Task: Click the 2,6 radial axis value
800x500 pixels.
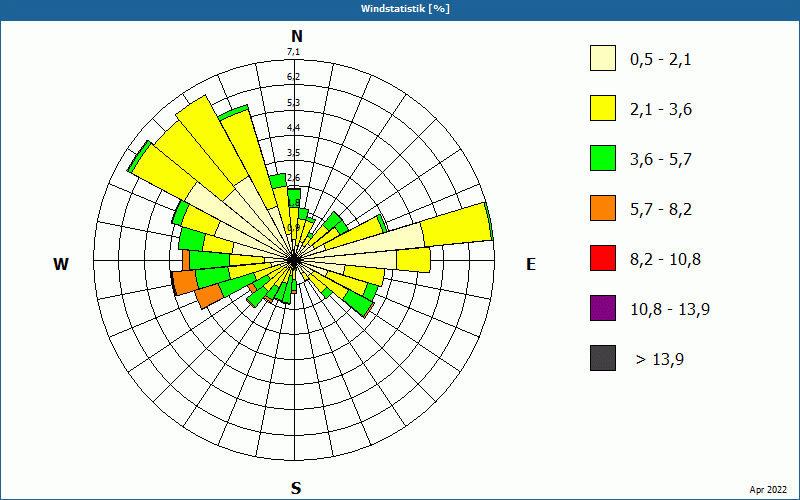Action: point(293,178)
